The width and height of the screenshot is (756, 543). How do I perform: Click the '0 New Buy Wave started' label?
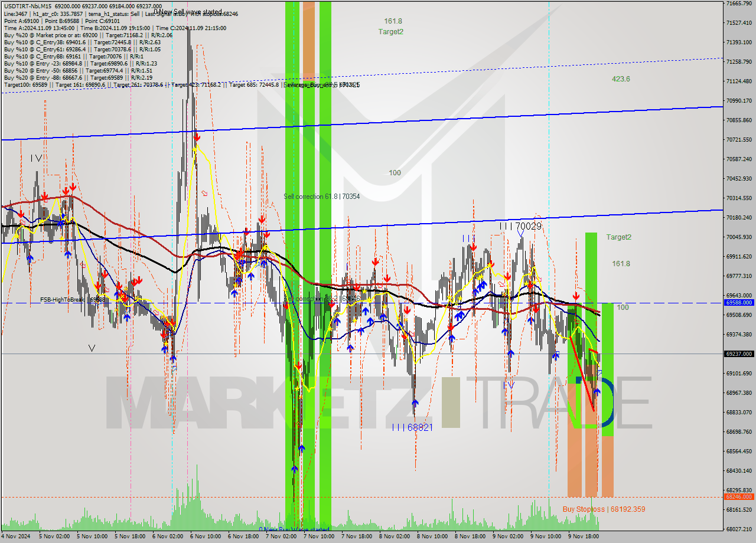[x=294, y=529]
